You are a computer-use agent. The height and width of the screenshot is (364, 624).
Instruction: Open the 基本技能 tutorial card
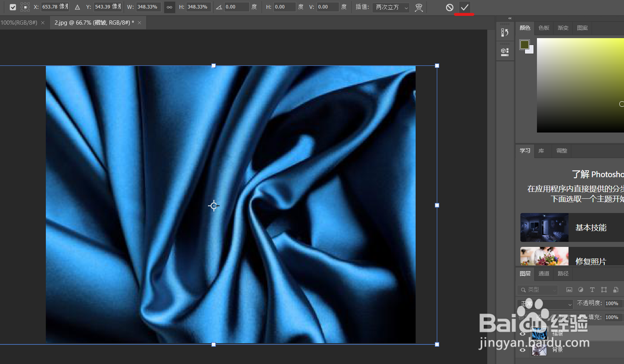click(x=572, y=228)
